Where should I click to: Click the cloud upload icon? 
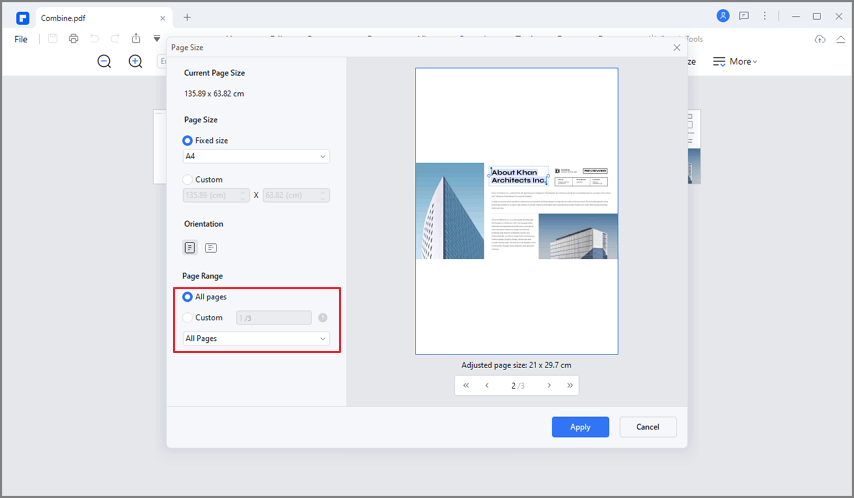pyautogui.click(x=820, y=39)
